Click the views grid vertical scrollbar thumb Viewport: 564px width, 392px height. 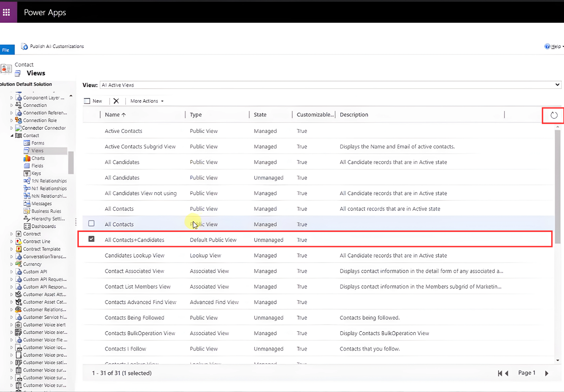click(x=557, y=187)
